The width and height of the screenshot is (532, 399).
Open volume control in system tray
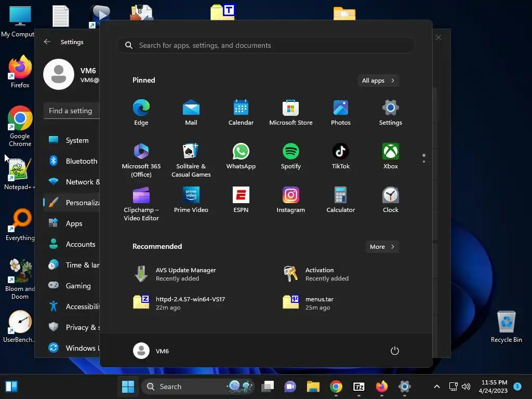(x=466, y=387)
